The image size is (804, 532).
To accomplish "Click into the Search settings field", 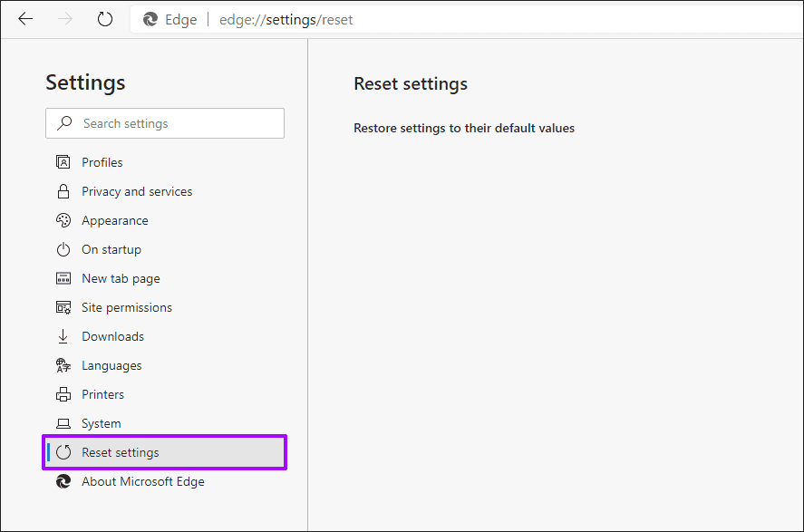I will 165,123.
